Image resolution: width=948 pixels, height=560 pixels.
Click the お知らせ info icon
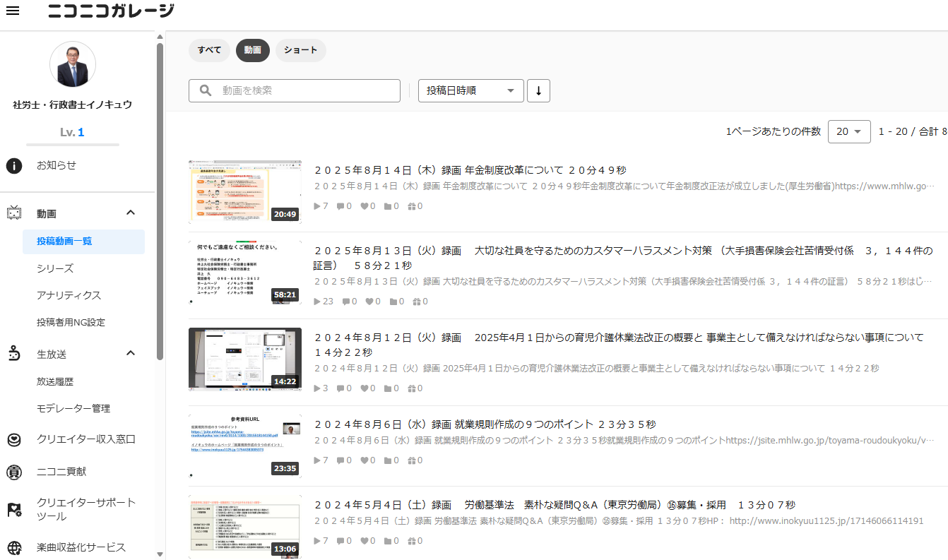[14, 166]
